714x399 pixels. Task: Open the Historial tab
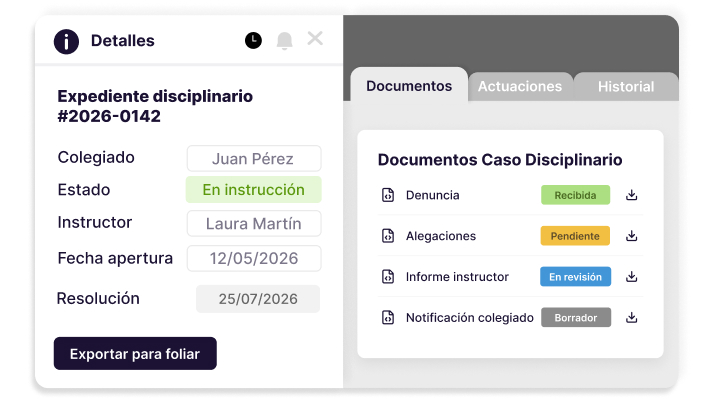pos(626,87)
